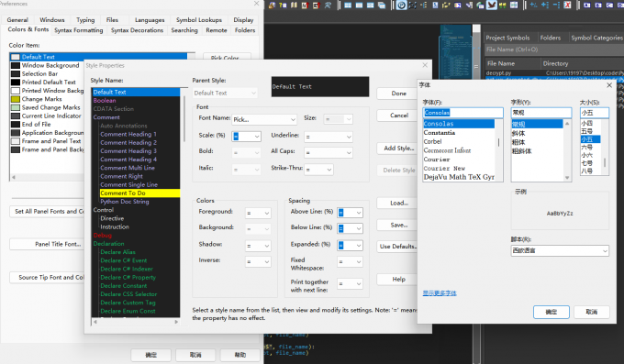Image resolution: width=624 pixels, height=364 pixels.
Task: Click right arrow of style list scrollbar
Action: 176,322
